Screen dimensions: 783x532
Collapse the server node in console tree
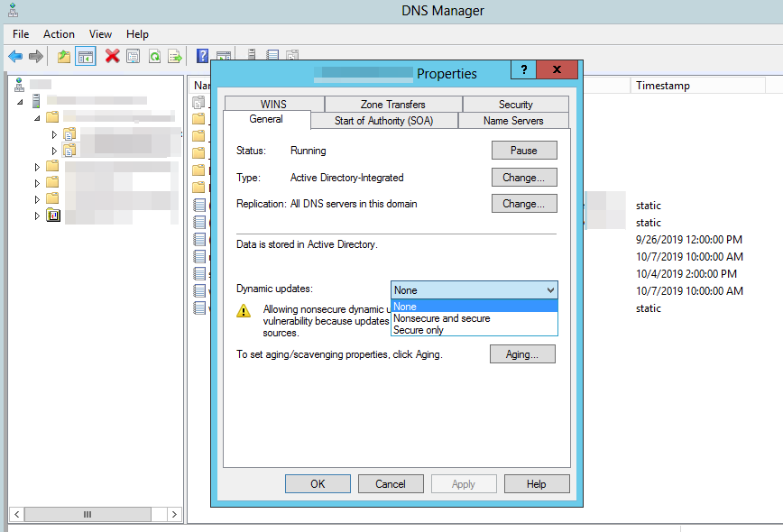[20, 102]
